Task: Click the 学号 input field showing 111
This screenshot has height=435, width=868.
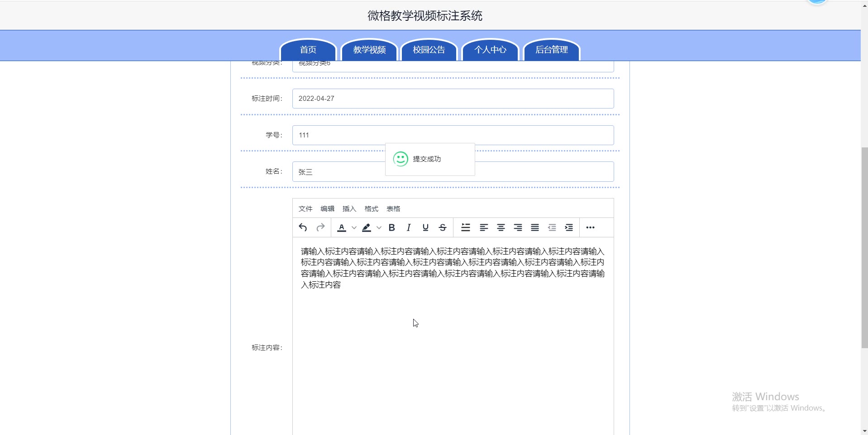Action: tap(453, 135)
